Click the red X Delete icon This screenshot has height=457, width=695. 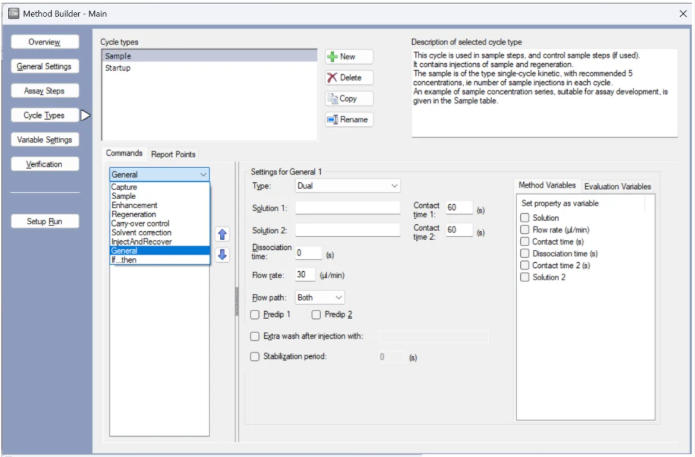click(332, 78)
